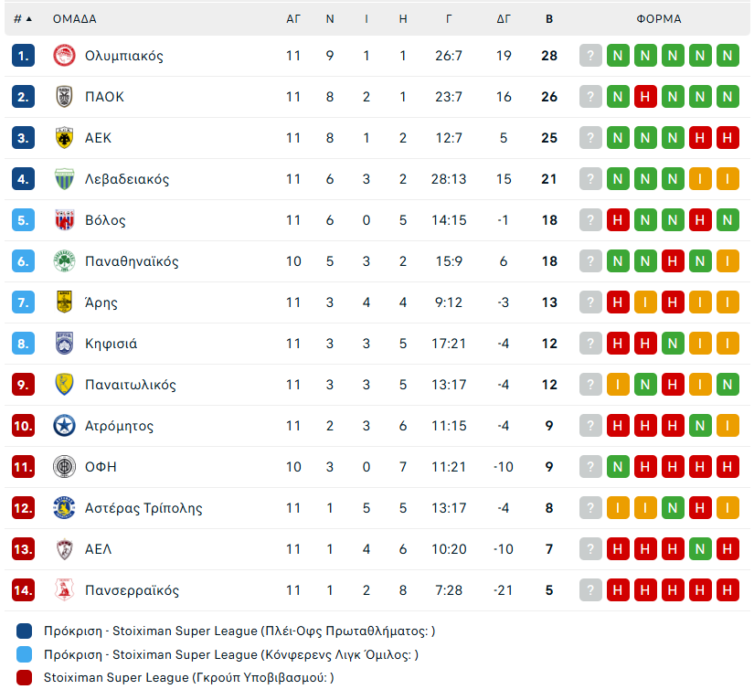Screen dimensions: 754x700
Task: Open the Αστέρας Τρίπολης team link
Action: (x=143, y=508)
